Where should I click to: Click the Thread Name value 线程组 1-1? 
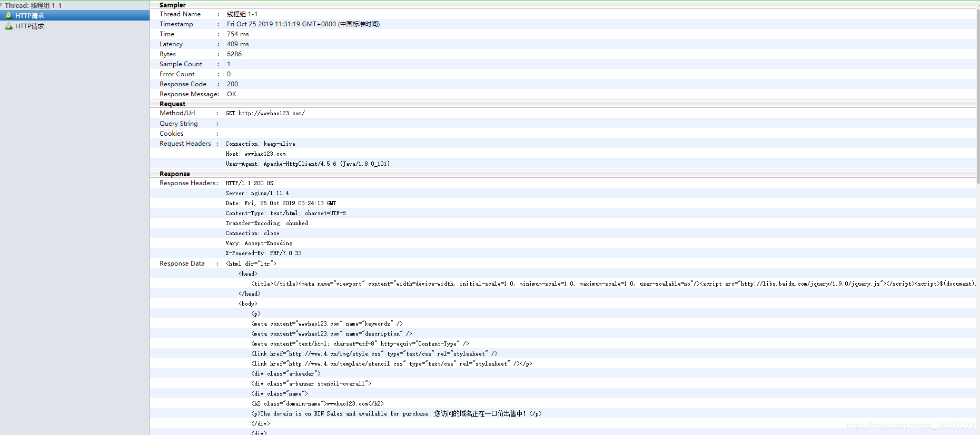(x=242, y=14)
